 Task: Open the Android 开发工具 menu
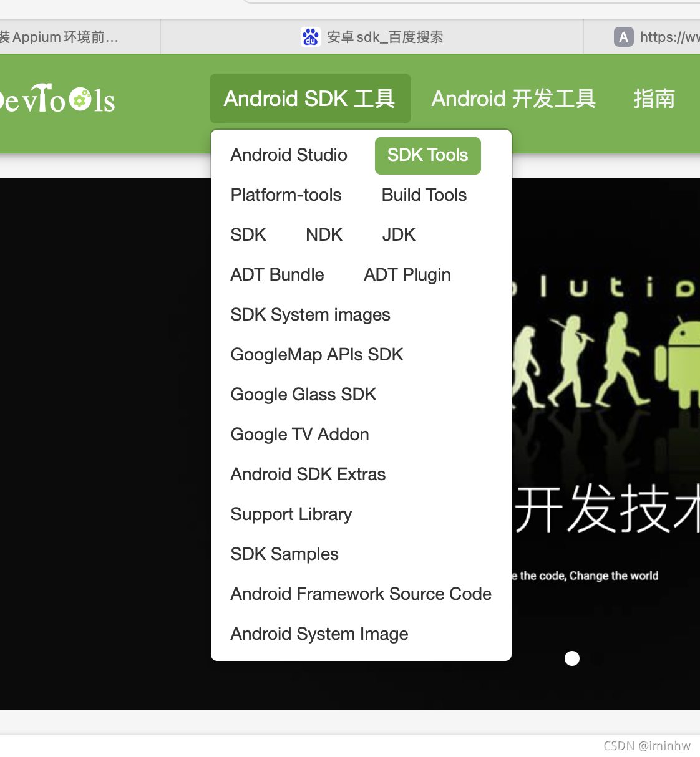pyautogui.click(x=513, y=99)
